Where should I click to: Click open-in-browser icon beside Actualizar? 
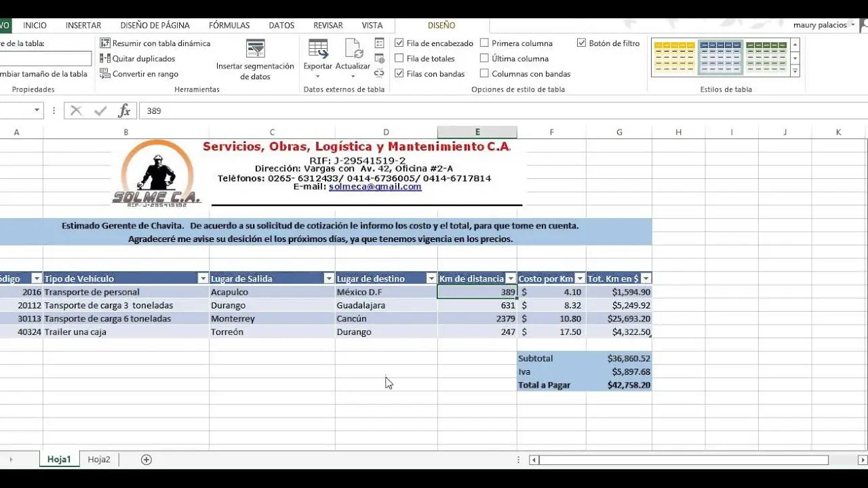click(379, 58)
